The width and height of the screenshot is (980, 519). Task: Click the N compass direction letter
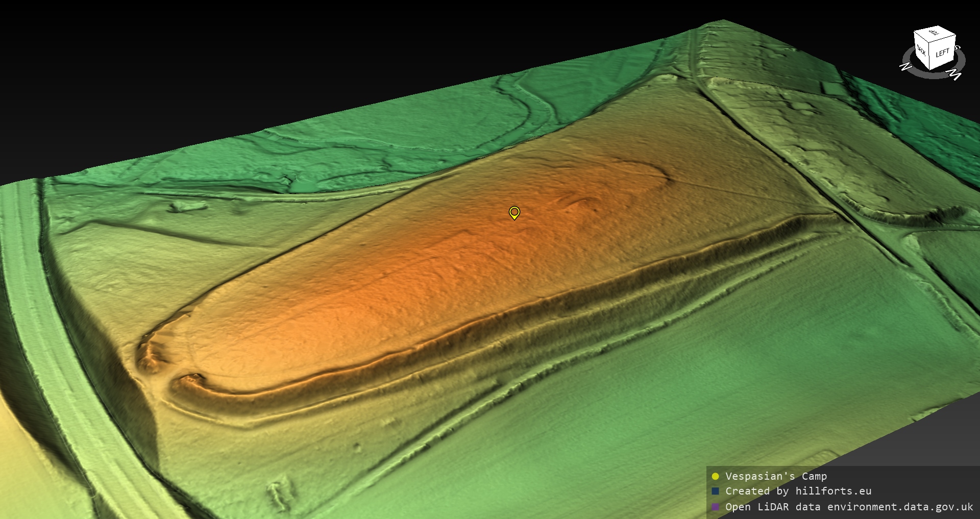(905, 66)
